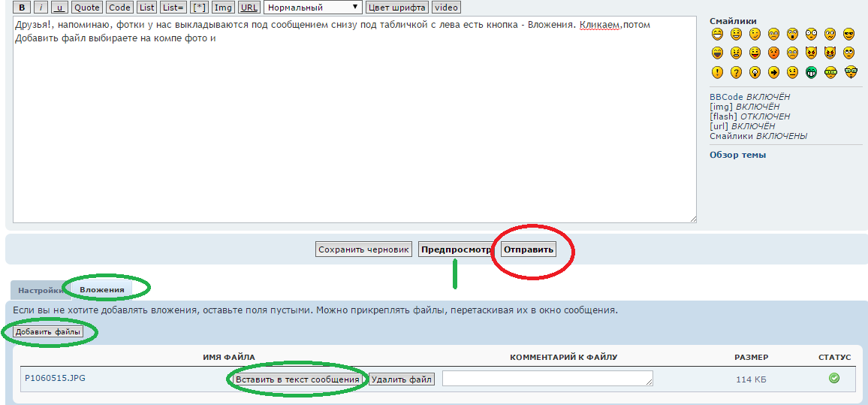The height and width of the screenshot is (405, 868).
Task: Insert the question mark smiley
Action: pos(736,73)
